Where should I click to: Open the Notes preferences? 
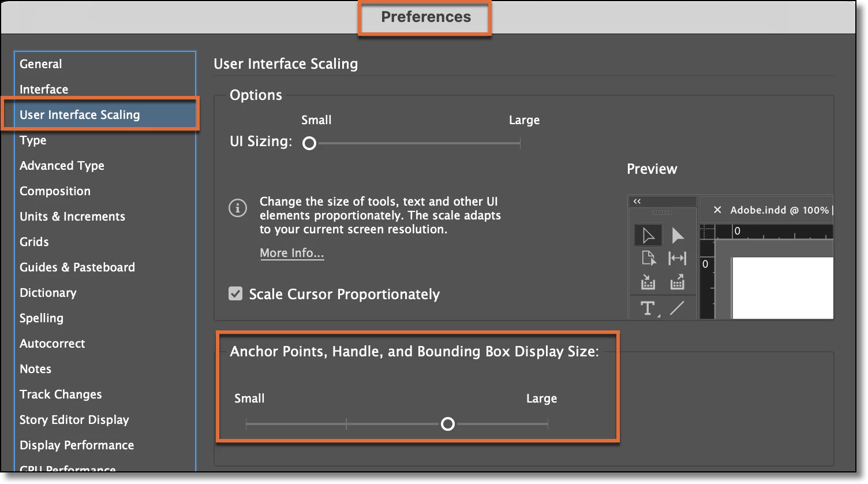[x=105, y=369]
